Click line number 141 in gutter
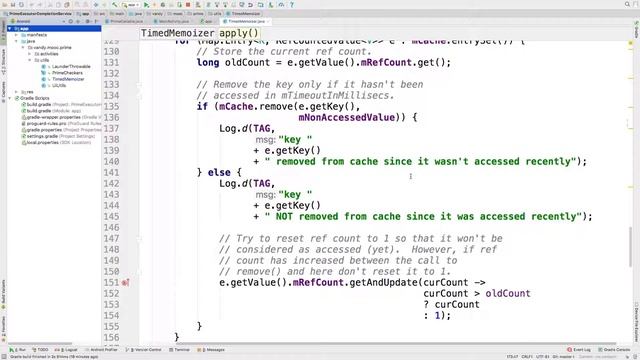The image size is (640, 360). point(111,173)
